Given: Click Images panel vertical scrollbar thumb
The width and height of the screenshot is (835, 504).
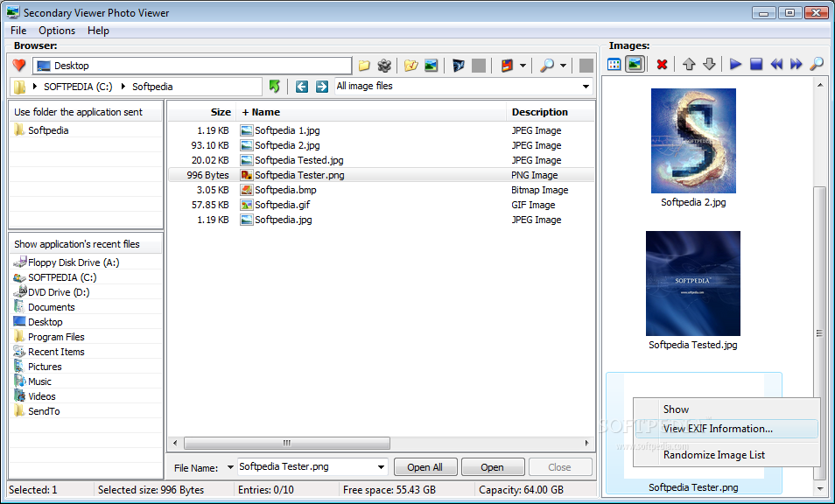Looking at the screenshot, I should [x=820, y=333].
